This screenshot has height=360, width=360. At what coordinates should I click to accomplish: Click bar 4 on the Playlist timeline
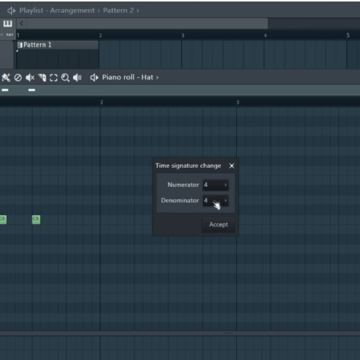click(265, 35)
